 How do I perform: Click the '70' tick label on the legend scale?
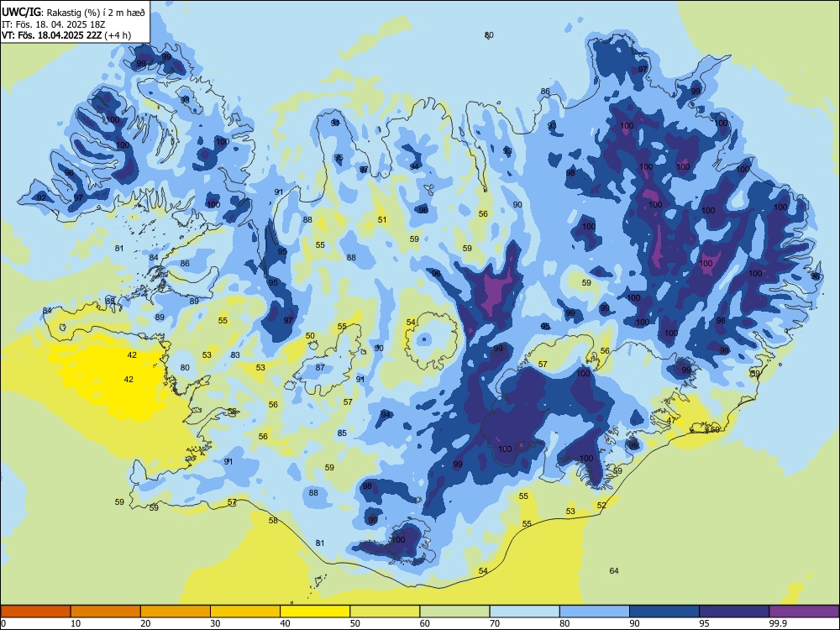pos(495,623)
